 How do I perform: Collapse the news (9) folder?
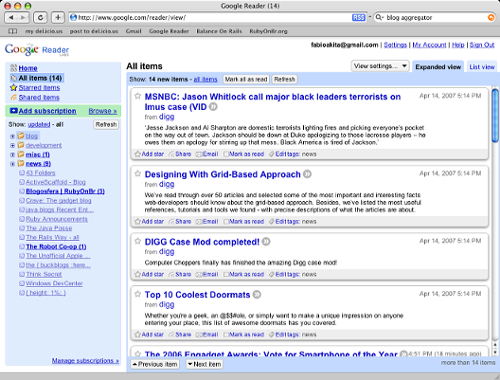tap(12, 164)
